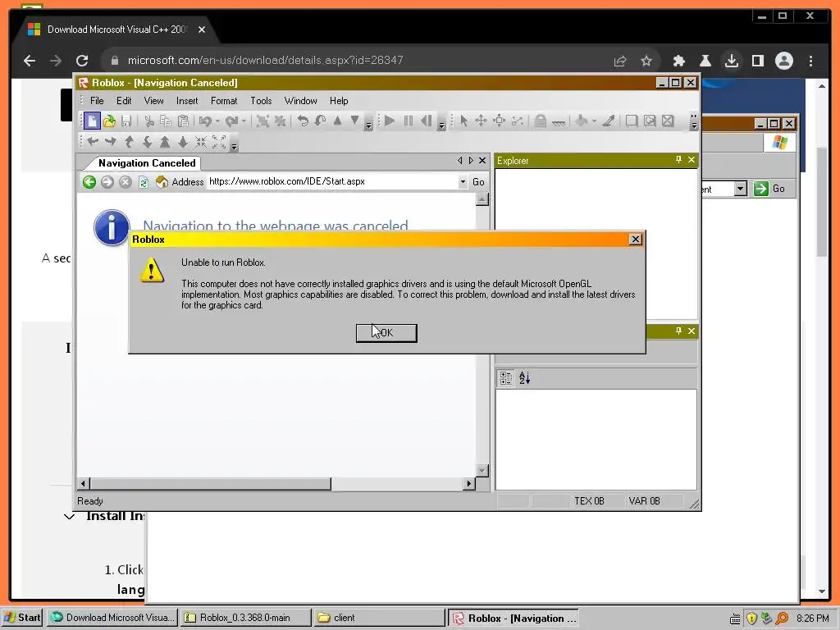
Task: Open the Format menu
Action: pos(224,101)
